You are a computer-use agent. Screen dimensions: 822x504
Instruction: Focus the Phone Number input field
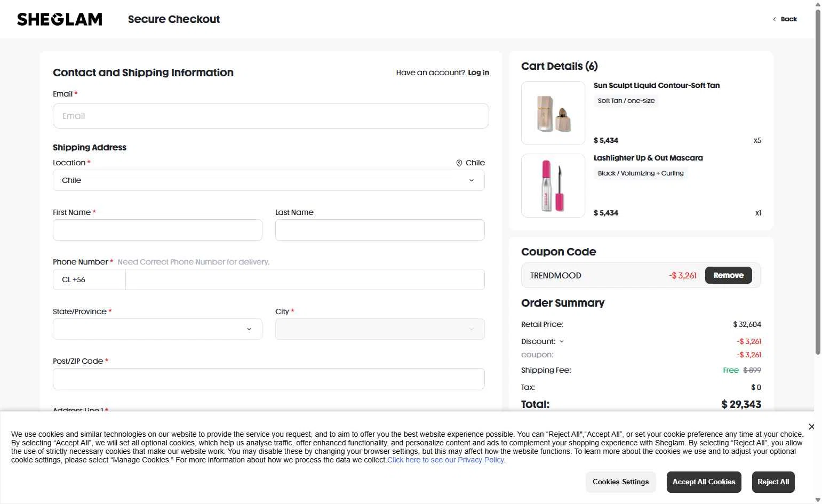[305, 279]
